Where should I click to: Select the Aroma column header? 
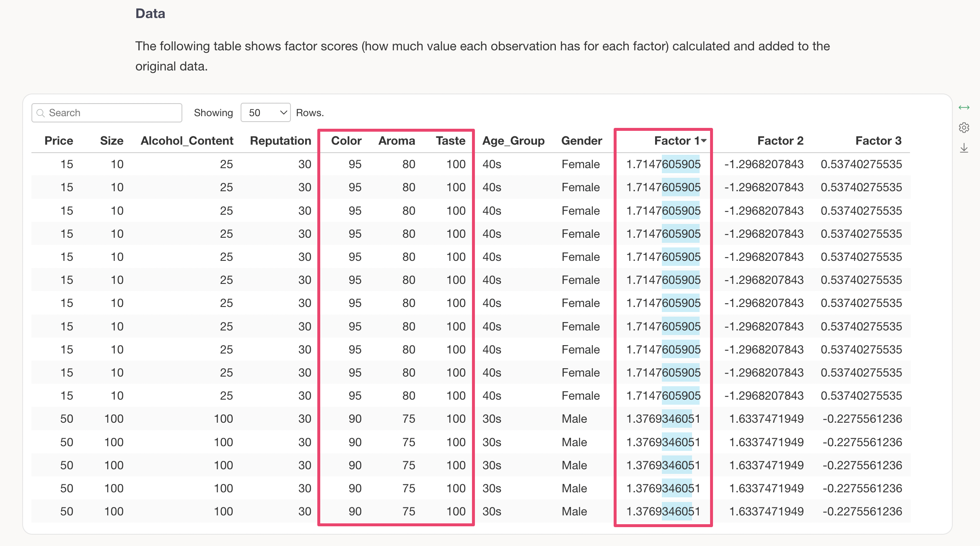click(397, 141)
